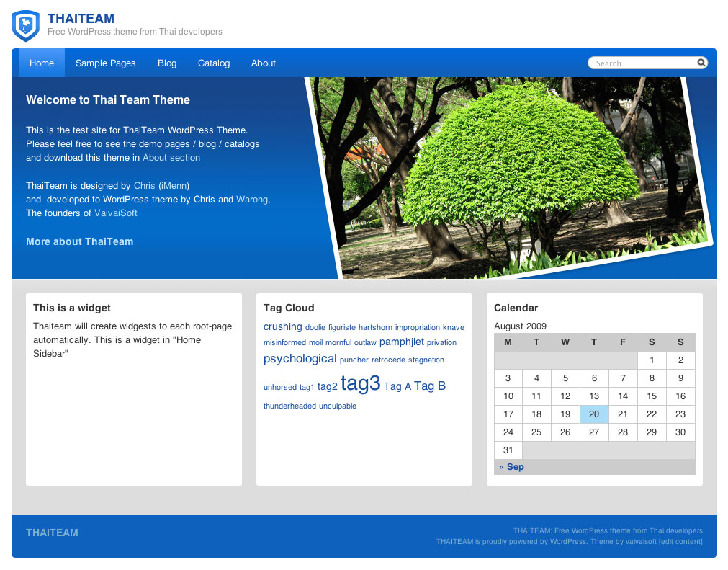Go to the « Sep calendar month

click(x=512, y=467)
